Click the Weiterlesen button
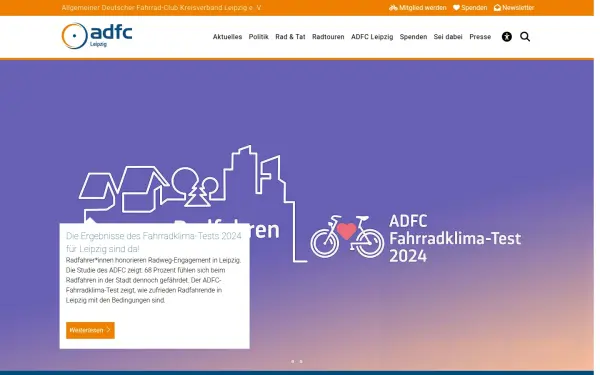600x375 pixels. [x=90, y=330]
